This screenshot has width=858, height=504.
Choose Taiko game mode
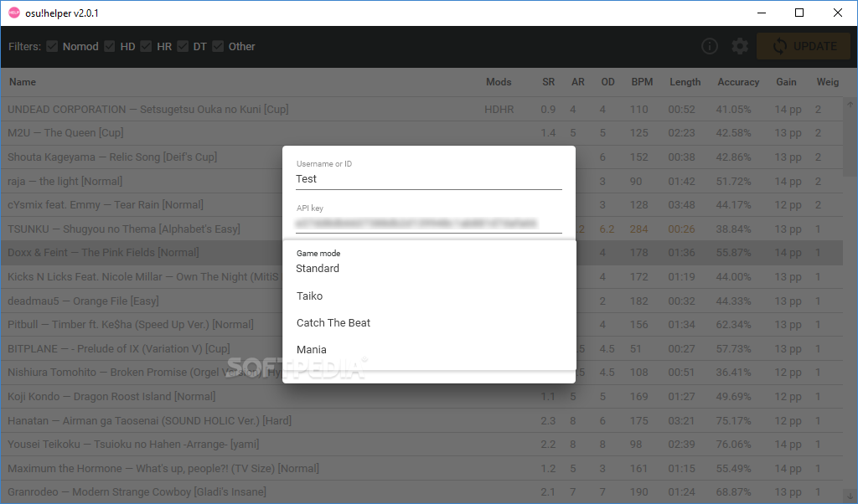click(x=429, y=296)
